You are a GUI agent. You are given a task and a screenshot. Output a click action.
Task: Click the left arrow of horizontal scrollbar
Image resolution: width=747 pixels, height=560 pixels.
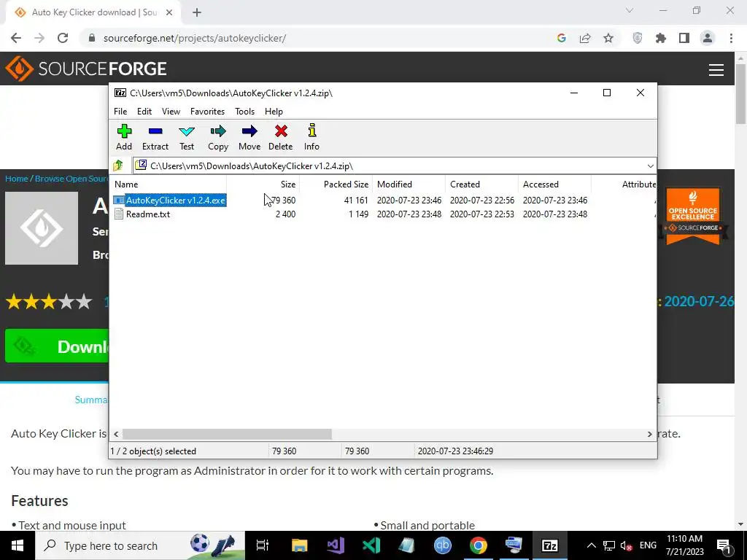click(116, 435)
